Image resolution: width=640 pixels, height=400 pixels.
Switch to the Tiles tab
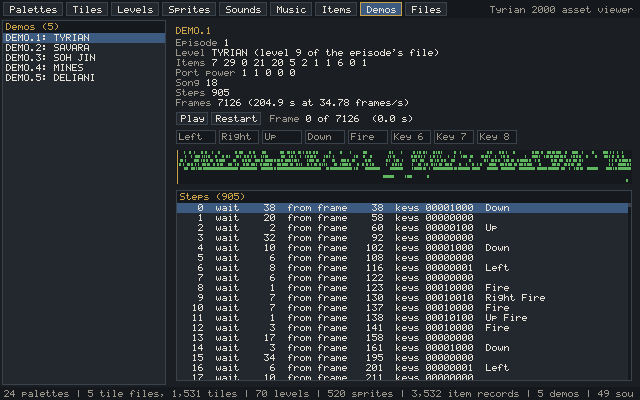(87, 9)
